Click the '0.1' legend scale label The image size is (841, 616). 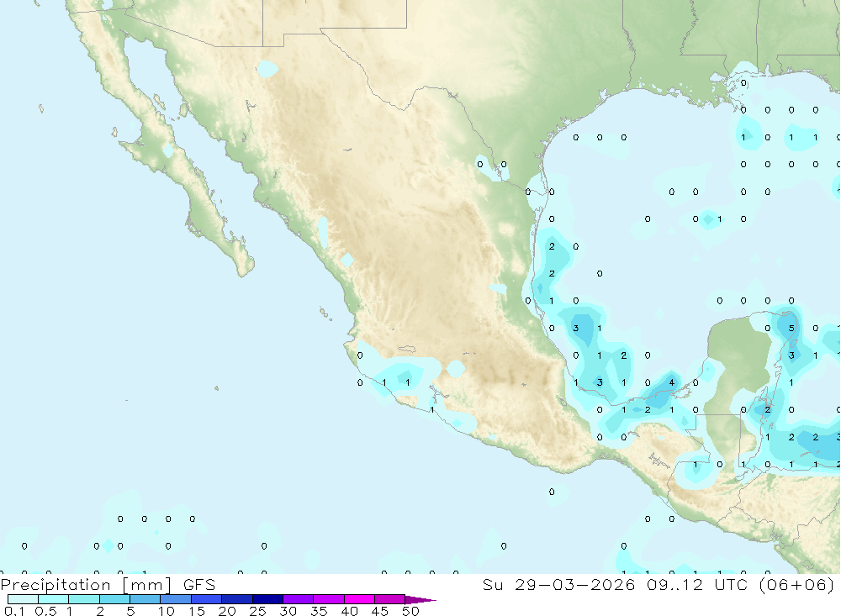14,611
